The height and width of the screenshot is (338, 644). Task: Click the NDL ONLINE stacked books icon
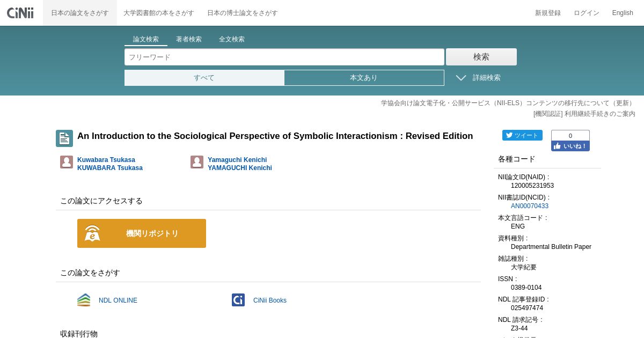(84, 300)
